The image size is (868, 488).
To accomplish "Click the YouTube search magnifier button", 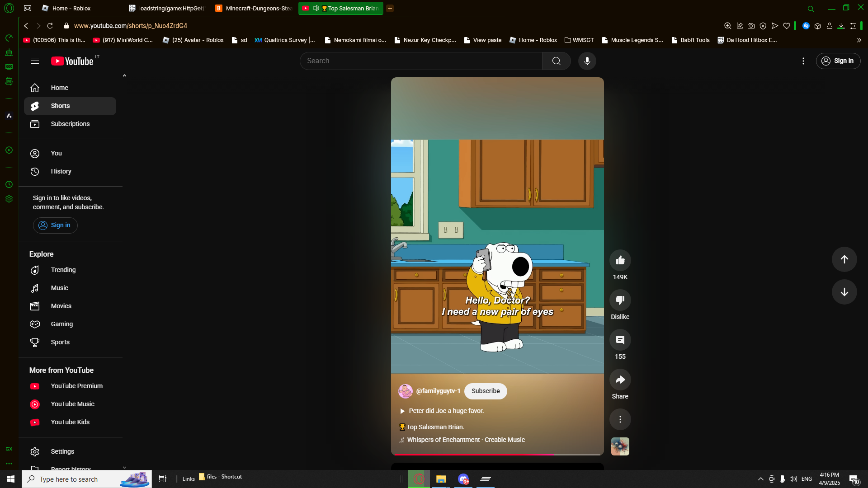I will click(557, 61).
